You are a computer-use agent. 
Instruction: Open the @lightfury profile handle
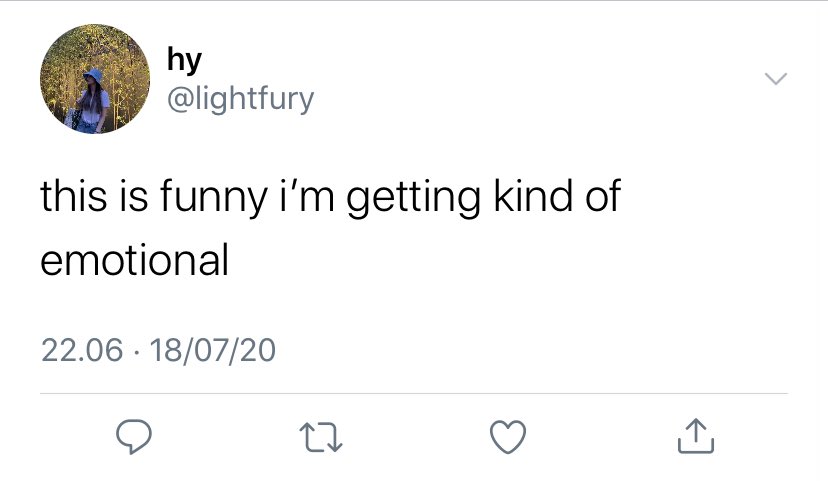[241, 99]
